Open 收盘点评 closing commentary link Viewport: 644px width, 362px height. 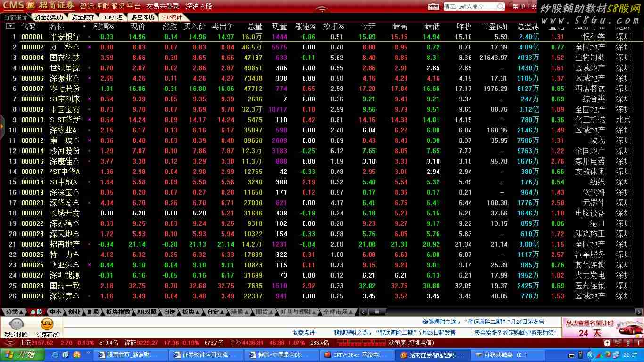click(x=304, y=332)
